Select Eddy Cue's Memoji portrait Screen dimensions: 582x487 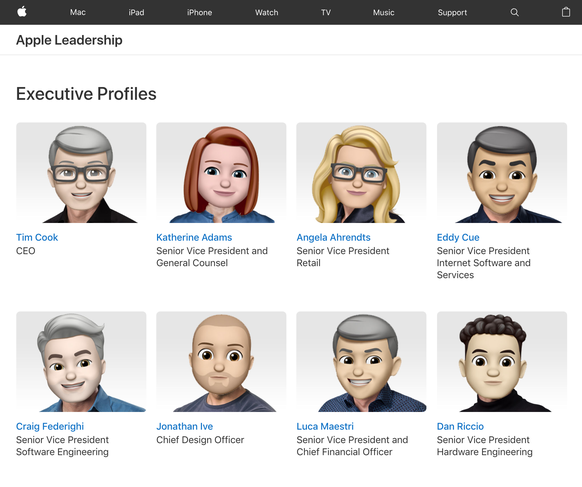(501, 173)
